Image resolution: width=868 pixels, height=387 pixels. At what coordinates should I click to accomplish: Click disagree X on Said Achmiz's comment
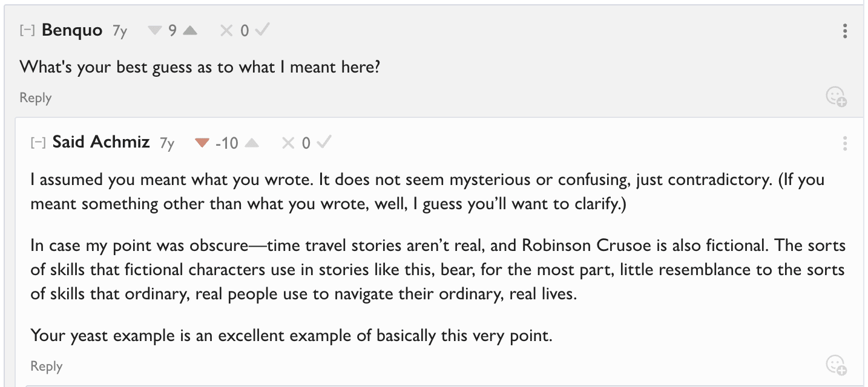(288, 143)
